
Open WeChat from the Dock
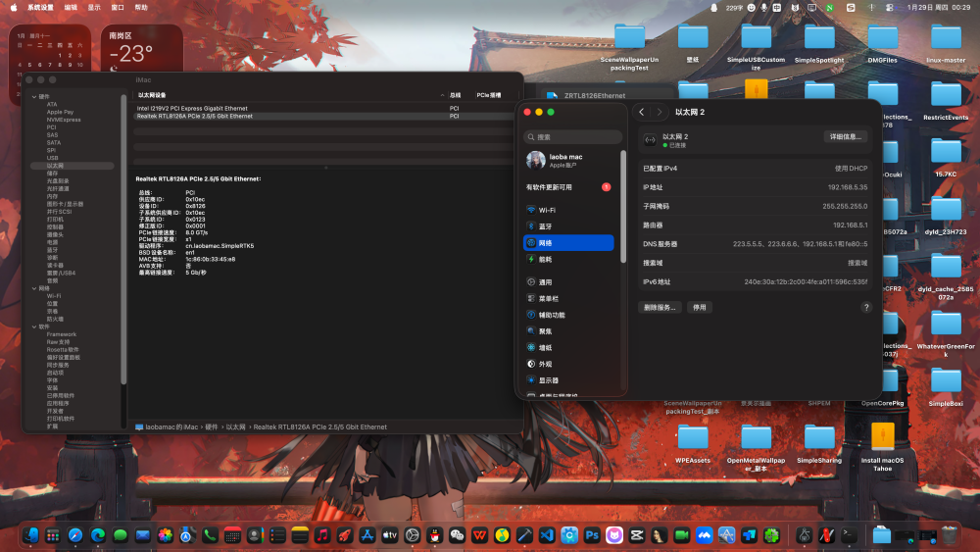[457, 535]
